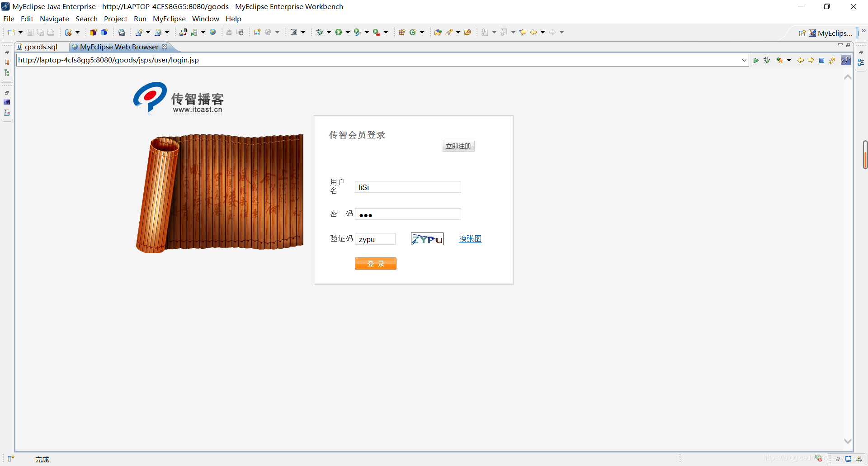Click the back arrow in the web browser toolbar

pos(800,60)
